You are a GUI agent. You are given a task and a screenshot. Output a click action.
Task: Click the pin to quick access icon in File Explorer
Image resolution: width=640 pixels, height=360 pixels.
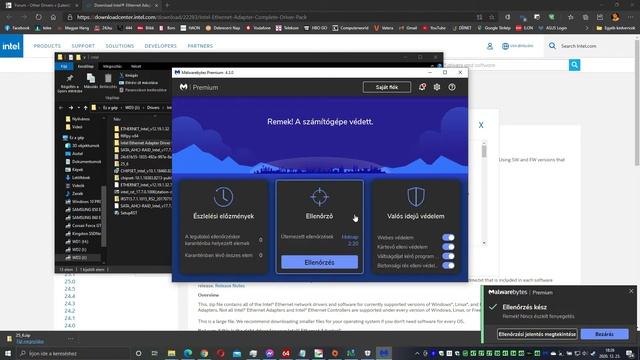point(70,78)
